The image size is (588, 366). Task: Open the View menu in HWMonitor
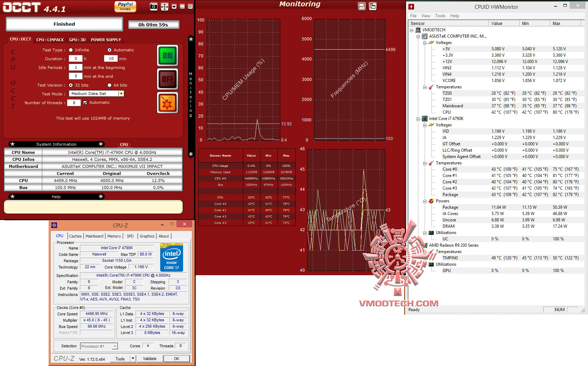pyautogui.click(x=426, y=16)
